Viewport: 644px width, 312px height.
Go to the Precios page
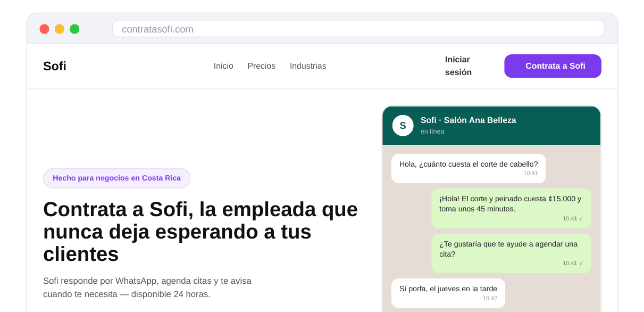pos(262,66)
